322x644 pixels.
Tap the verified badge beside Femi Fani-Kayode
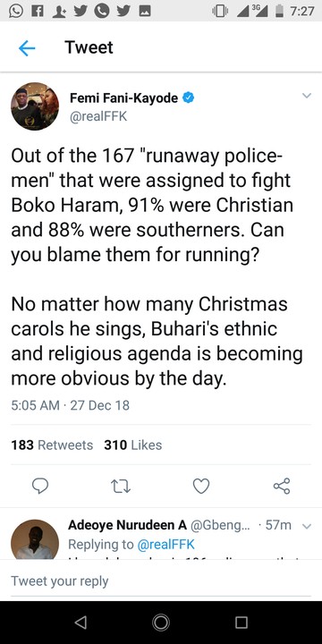[x=188, y=97]
